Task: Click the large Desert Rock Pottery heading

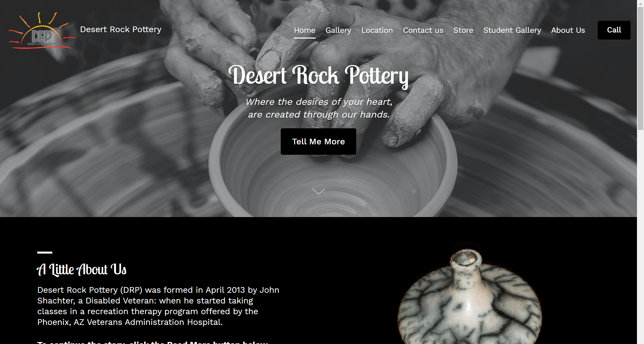Action: coord(318,76)
